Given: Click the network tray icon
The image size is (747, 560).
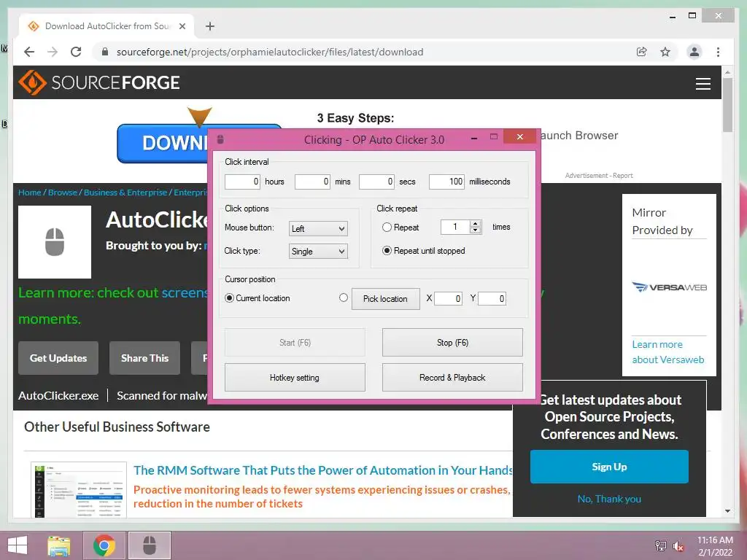Looking at the screenshot, I should tap(660, 545).
